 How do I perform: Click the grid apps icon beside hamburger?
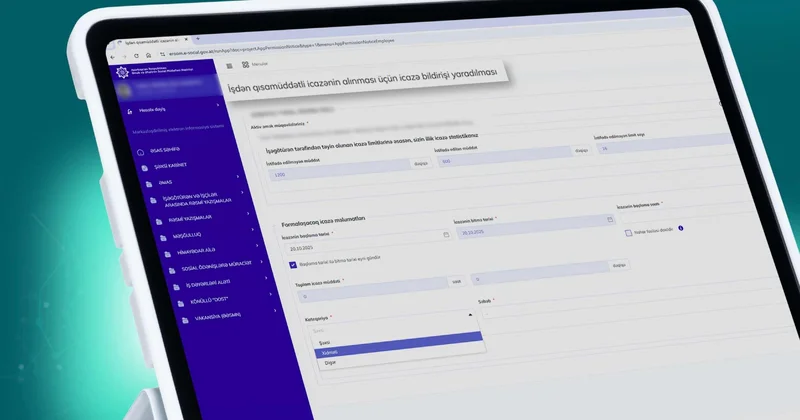[x=246, y=65]
